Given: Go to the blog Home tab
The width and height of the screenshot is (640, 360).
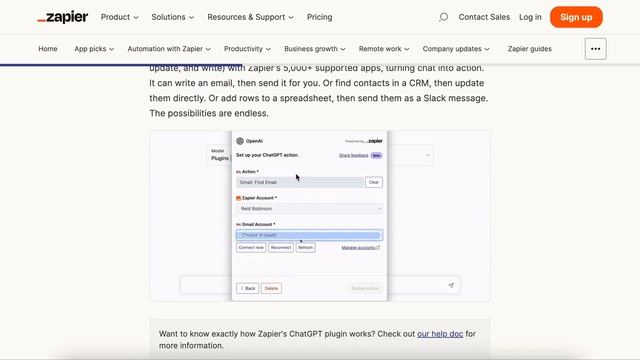Looking at the screenshot, I should (x=48, y=49).
